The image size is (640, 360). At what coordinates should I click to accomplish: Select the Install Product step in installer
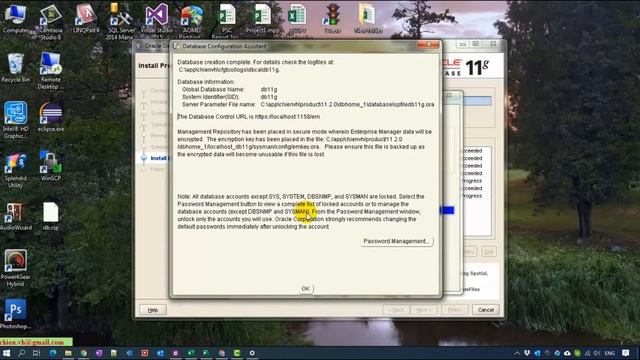pos(158,158)
